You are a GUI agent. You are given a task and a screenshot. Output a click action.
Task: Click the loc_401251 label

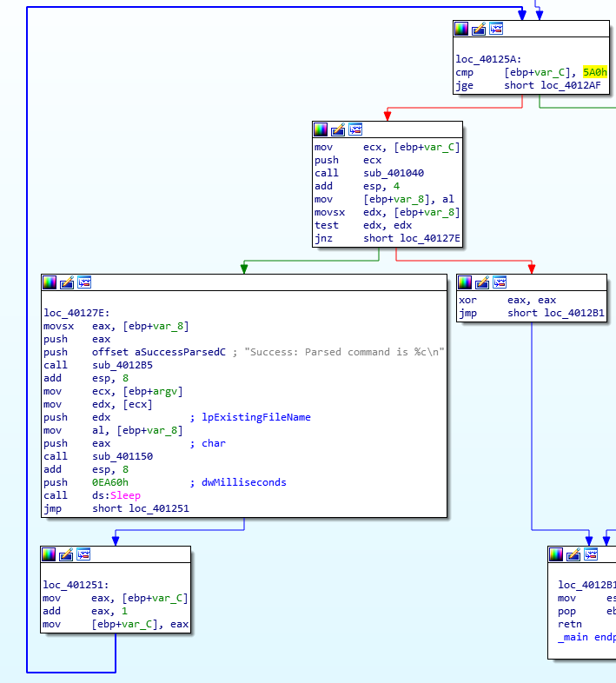pos(76,585)
